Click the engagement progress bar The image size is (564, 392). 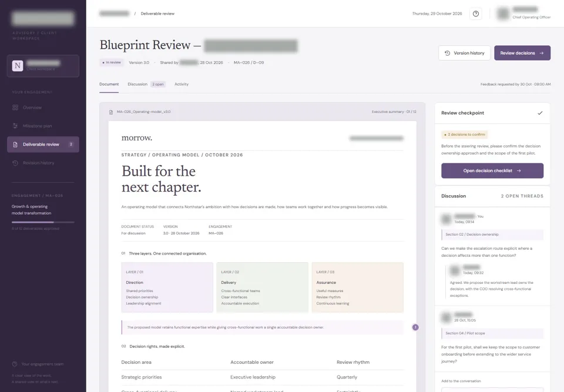click(43, 222)
